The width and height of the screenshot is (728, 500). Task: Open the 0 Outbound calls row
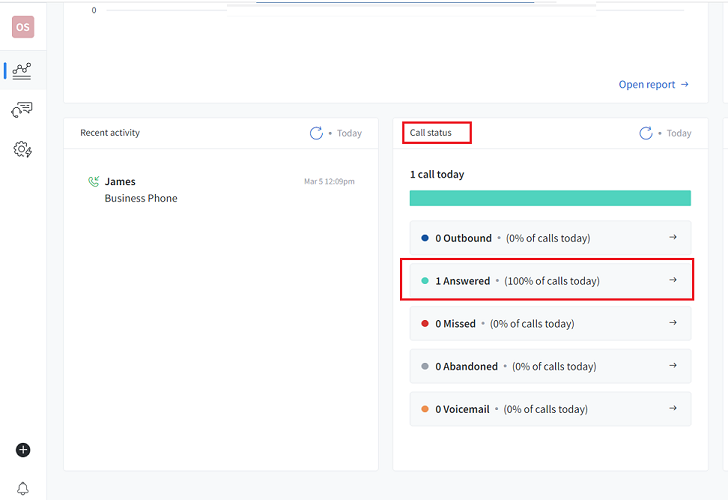click(x=550, y=238)
